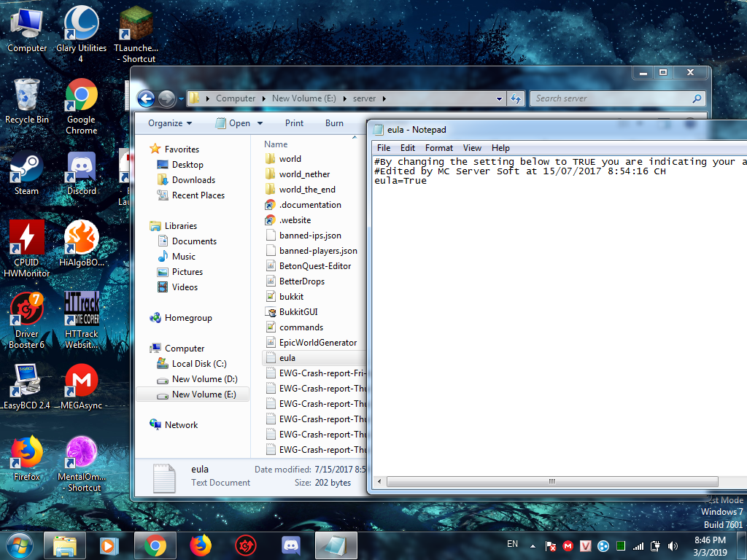This screenshot has height=560, width=747.
Task: Open the Recycle Bin
Action: [x=26, y=96]
